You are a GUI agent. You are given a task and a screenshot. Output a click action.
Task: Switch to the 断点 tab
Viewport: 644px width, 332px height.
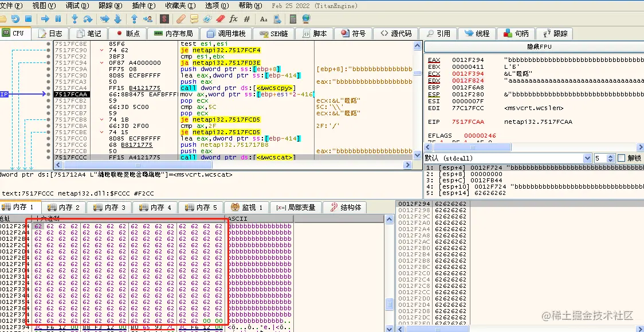pyautogui.click(x=128, y=34)
